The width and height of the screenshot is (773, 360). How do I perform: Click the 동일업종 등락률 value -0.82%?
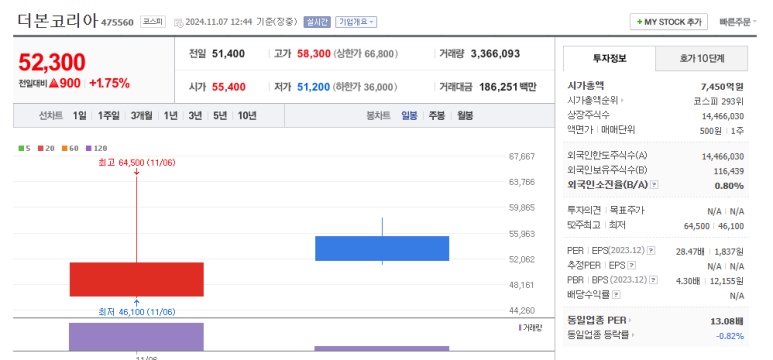click(x=730, y=336)
